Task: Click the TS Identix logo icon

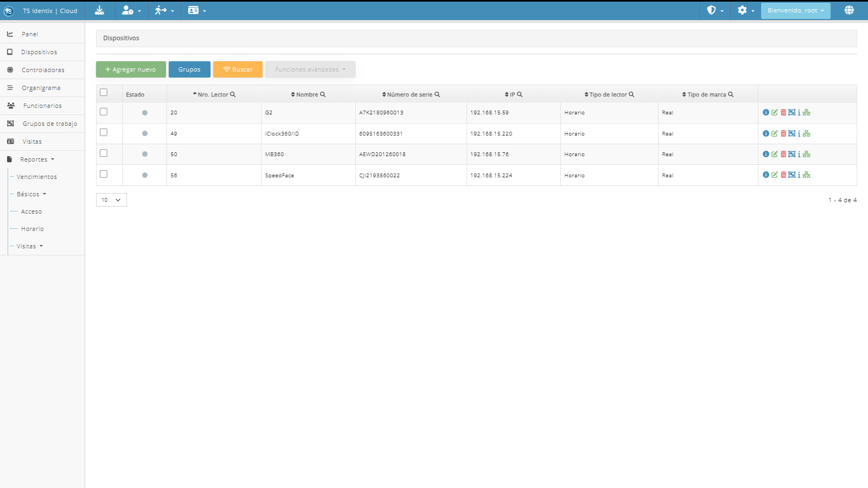Action: (x=9, y=11)
